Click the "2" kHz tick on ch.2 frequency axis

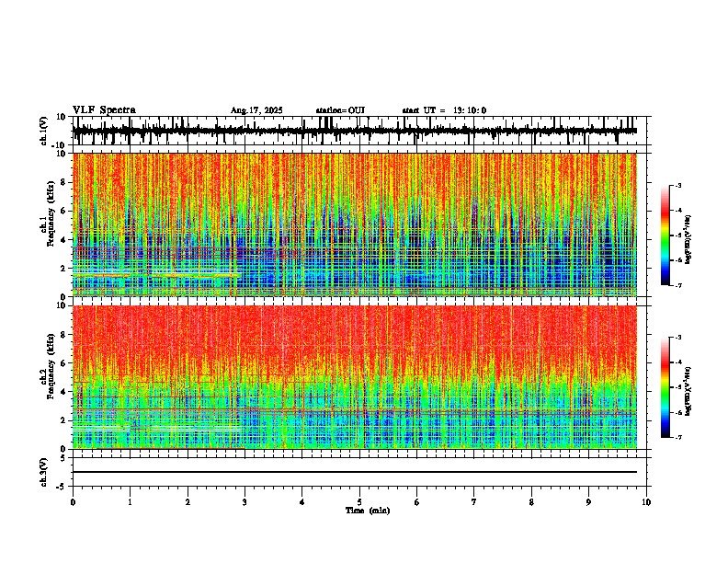pyautogui.click(x=63, y=420)
